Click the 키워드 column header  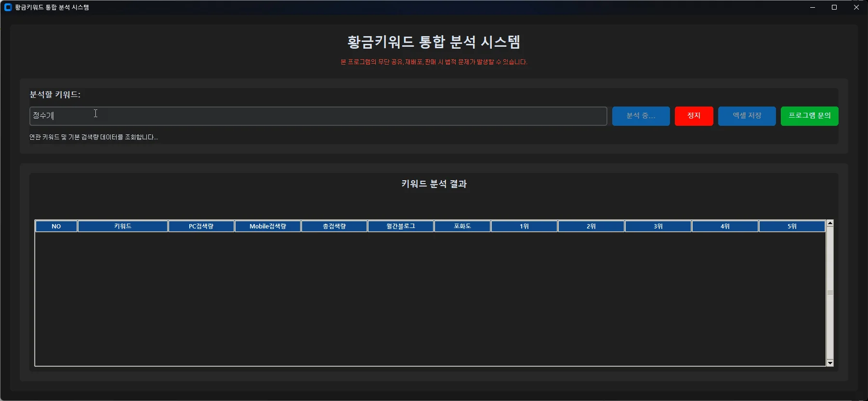123,227
